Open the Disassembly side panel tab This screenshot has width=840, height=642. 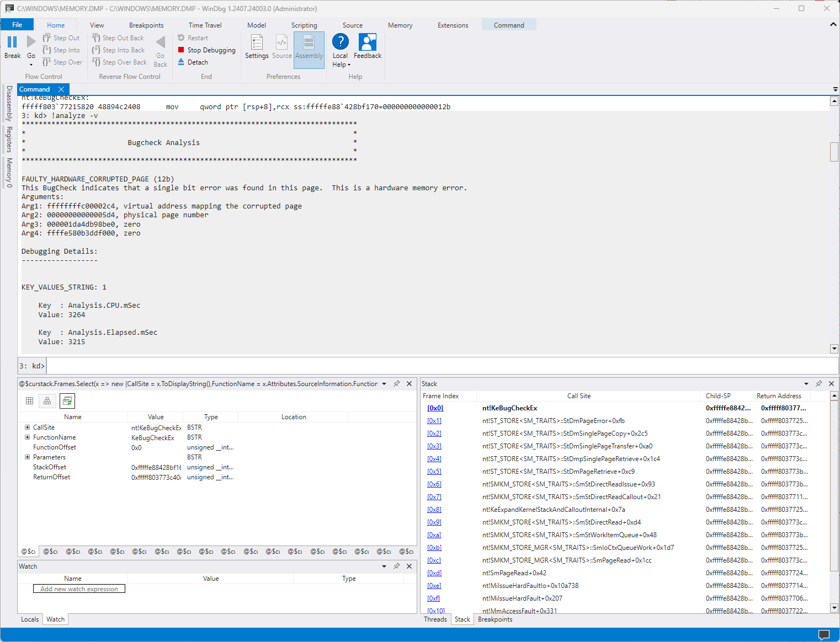[9, 103]
